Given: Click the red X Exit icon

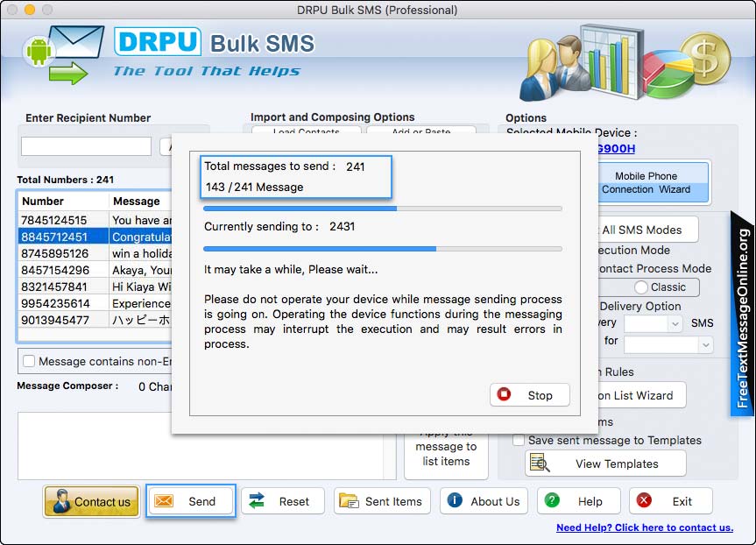Looking at the screenshot, I should (x=644, y=500).
